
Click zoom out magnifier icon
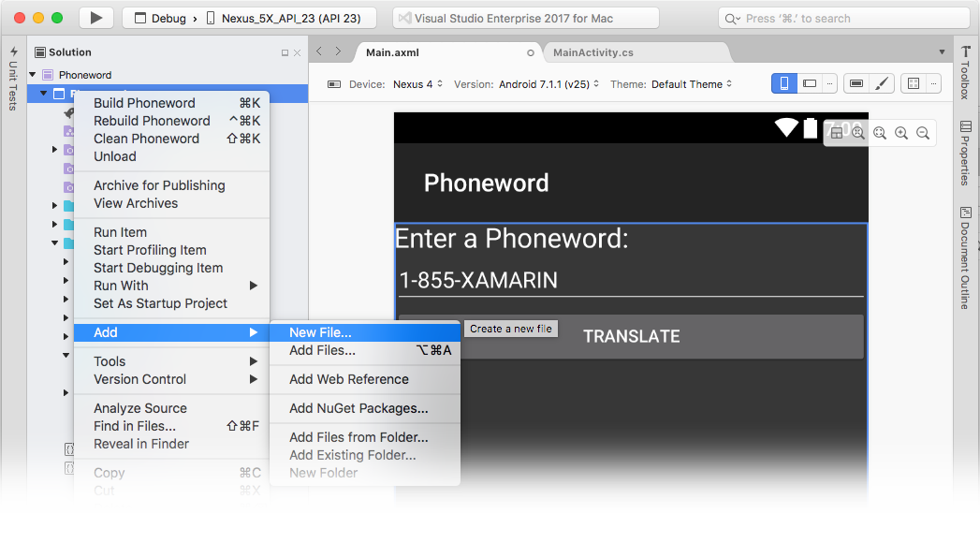923,133
